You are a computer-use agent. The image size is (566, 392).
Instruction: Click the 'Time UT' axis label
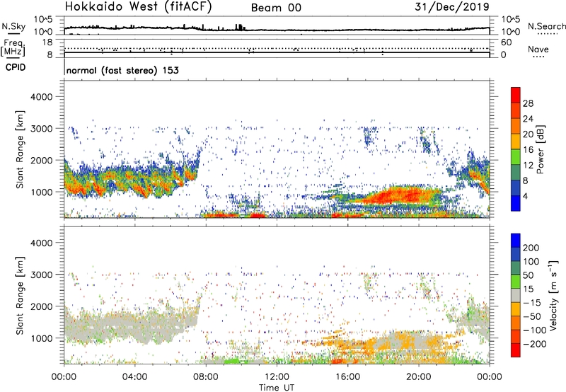(x=277, y=388)
